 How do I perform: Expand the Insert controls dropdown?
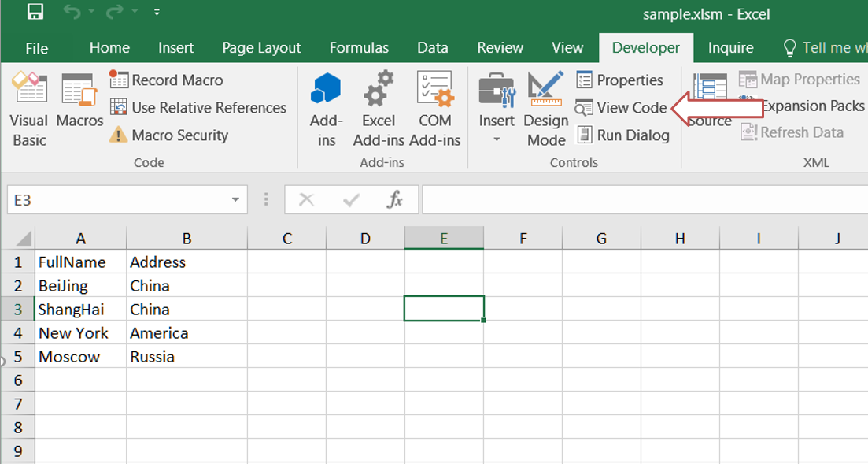pyautogui.click(x=497, y=139)
